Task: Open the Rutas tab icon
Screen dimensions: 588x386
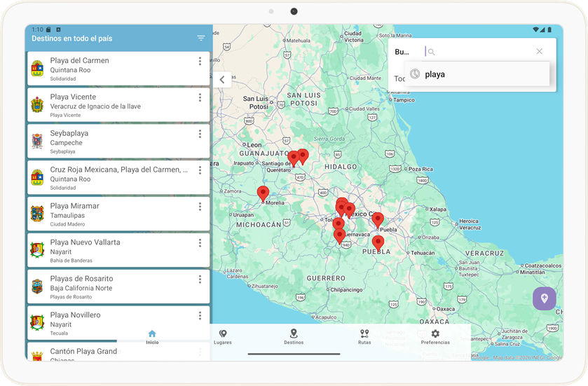Action: 364,333
